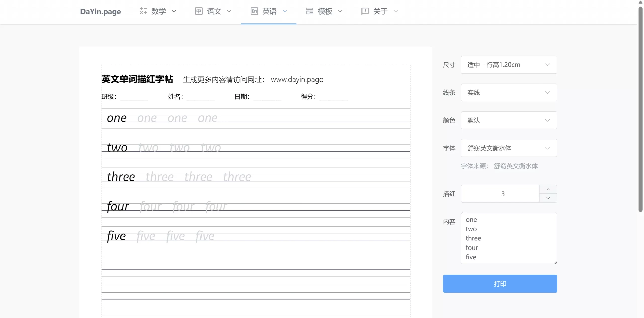Open the 颜色 color dropdown
644x318 pixels.
tap(509, 120)
